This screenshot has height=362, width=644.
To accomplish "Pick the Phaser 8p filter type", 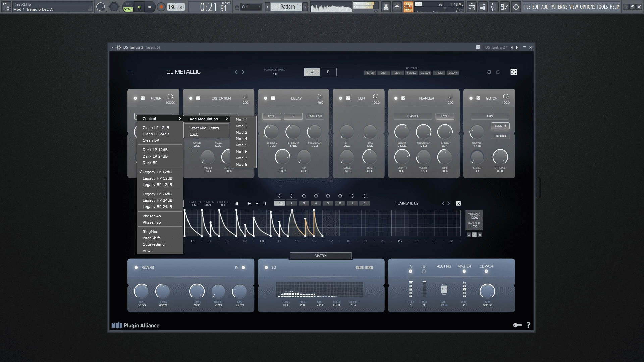I will pyautogui.click(x=160, y=222).
